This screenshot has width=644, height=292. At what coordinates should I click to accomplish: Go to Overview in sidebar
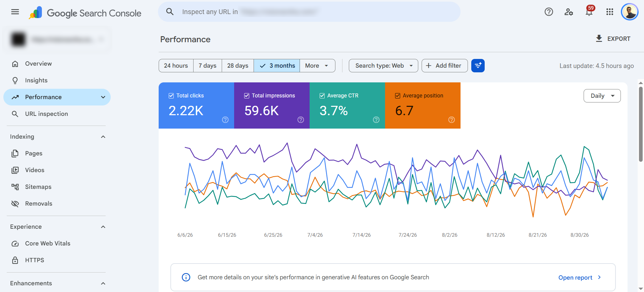tap(57, 64)
